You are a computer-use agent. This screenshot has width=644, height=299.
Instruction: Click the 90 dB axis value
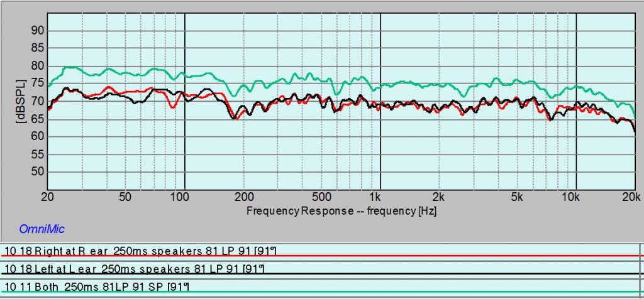coord(36,31)
